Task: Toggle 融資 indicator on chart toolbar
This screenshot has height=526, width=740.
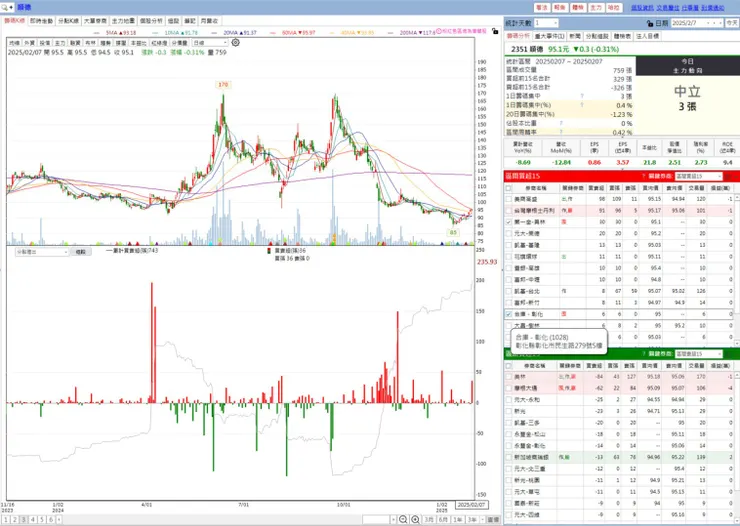Action: pyautogui.click(x=76, y=43)
